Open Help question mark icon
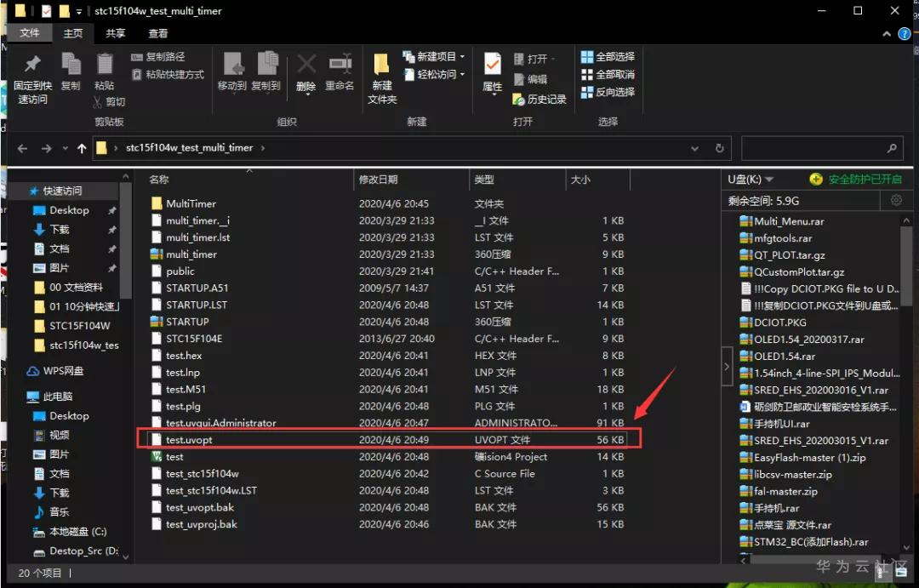 point(905,34)
